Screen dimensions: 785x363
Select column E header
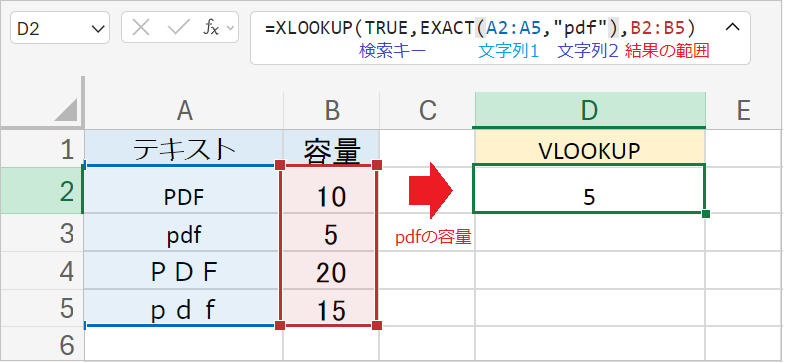pyautogui.click(x=744, y=111)
